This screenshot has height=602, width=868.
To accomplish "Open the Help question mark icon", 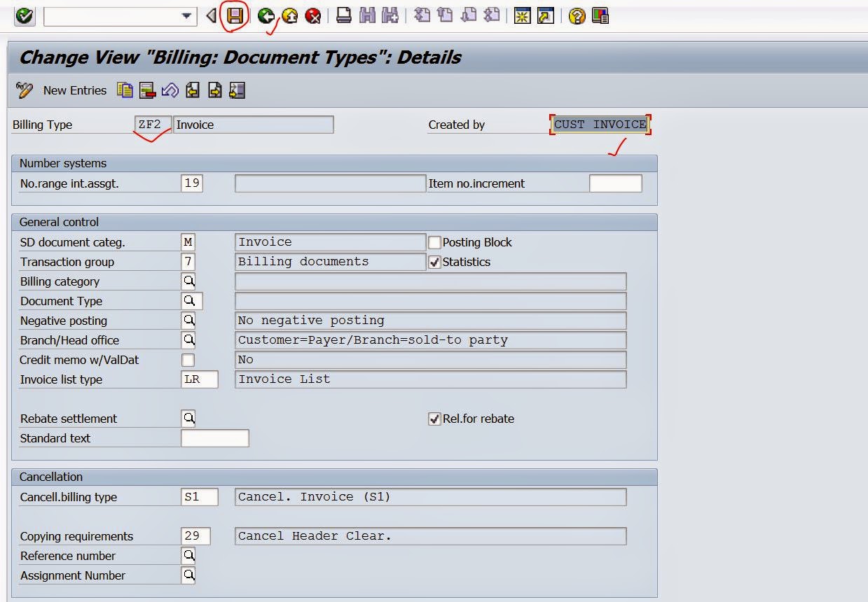I will pyautogui.click(x=577, y=15).
